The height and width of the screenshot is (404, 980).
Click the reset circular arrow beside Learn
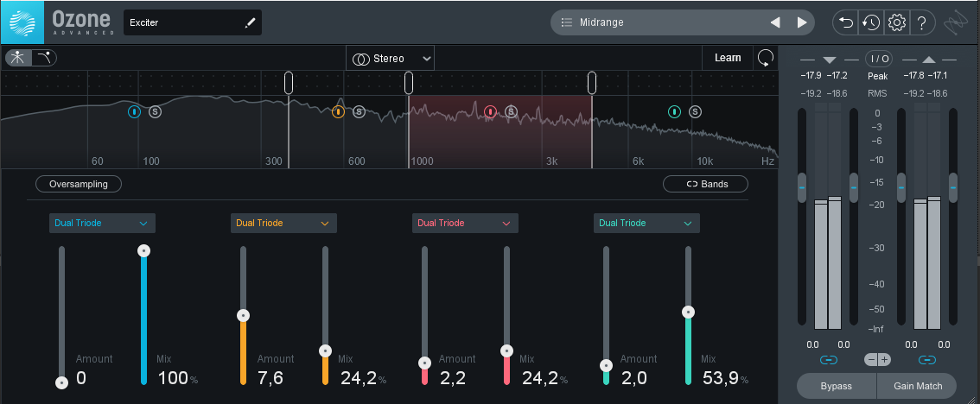pos(765,58)
